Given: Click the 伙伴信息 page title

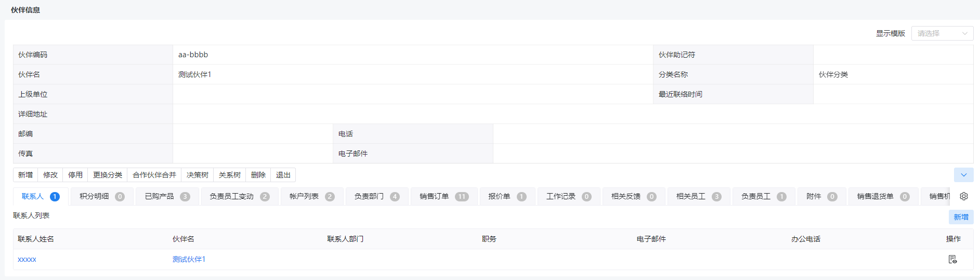Looking at the screenshot, I should (25, 10).
